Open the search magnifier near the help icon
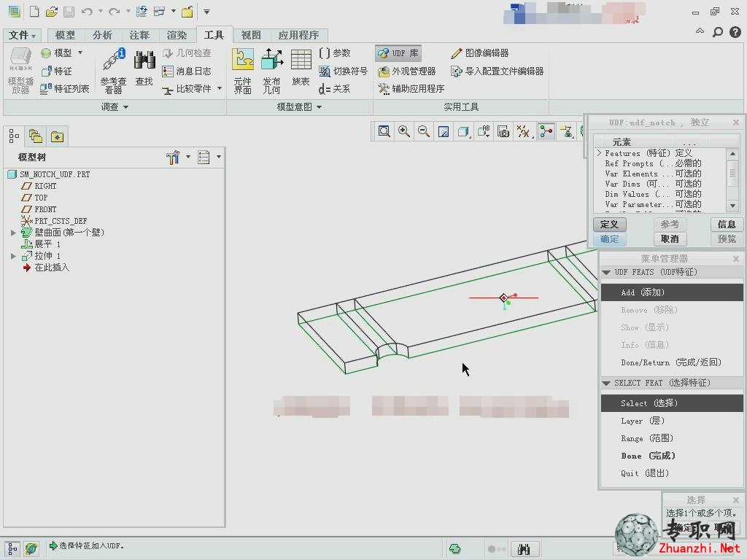Viewport: 747px width, 560px height. click(x=718, y=32)
